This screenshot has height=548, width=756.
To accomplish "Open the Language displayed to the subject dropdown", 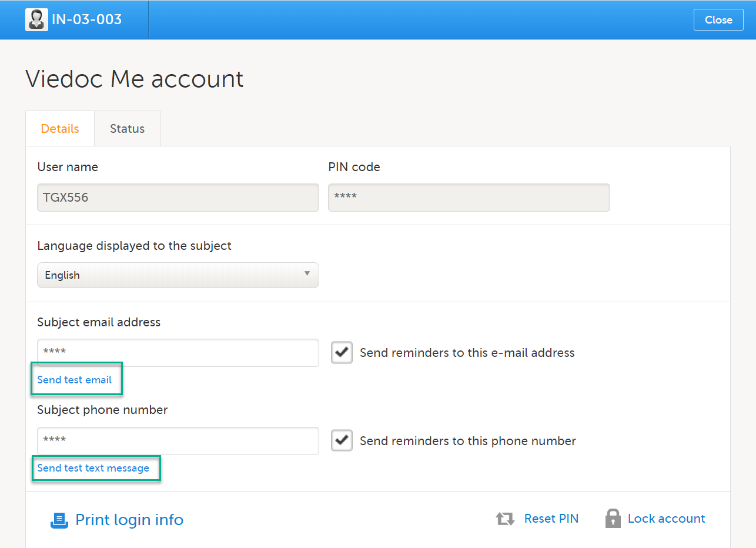I will click(x=178, y=275).
